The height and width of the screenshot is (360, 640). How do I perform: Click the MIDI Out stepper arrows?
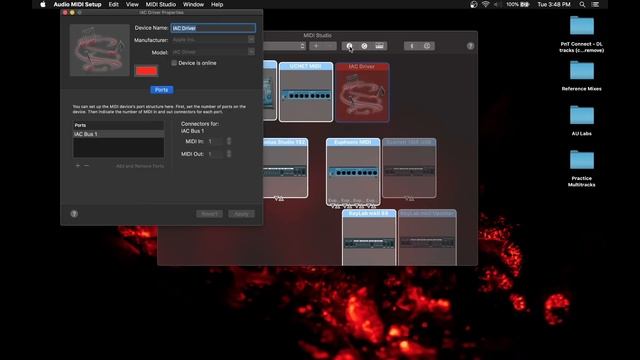point(229,154)
